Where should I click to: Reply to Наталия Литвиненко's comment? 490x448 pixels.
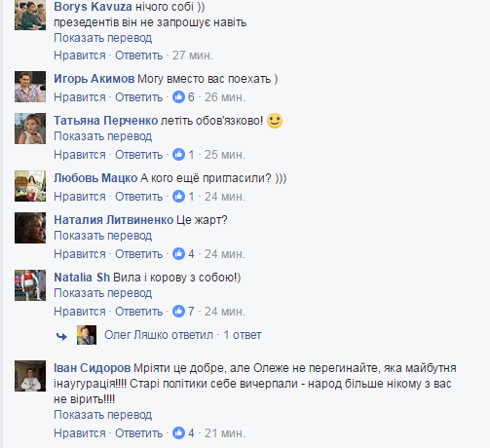pyautogui.click(x=139, y=254)
